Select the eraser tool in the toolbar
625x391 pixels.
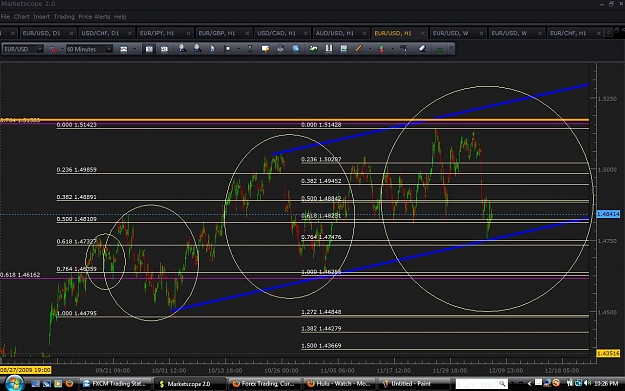pyautogui.click(x=423, y=49)
